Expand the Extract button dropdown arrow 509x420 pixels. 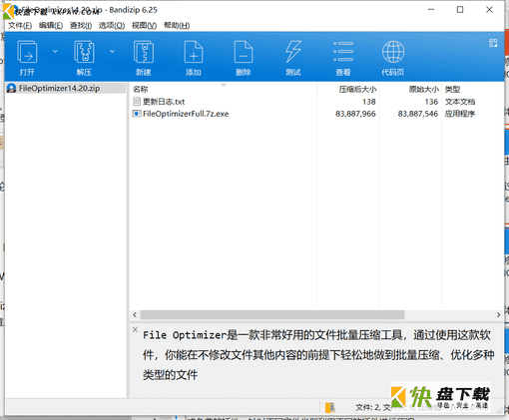coord(112,51)
